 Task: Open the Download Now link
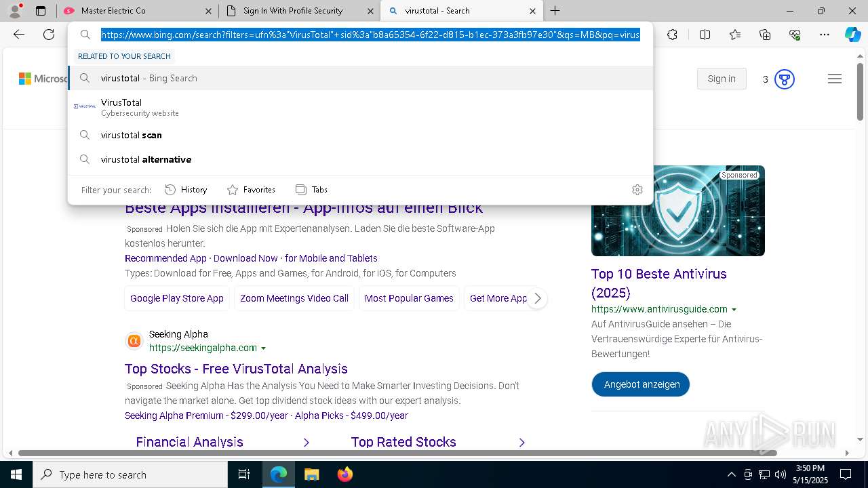click(245, 258)
